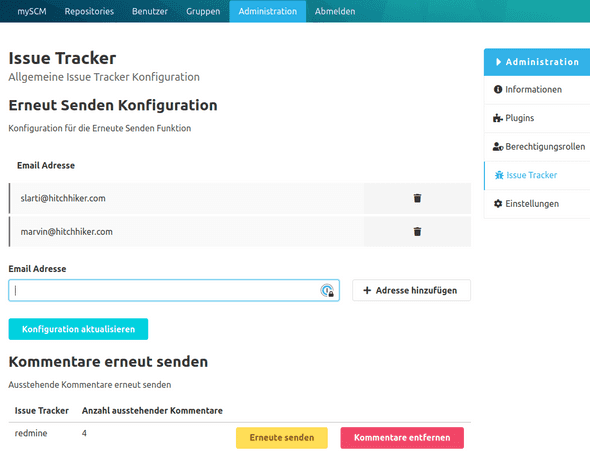Click the Administration header arrow icon

498,62
